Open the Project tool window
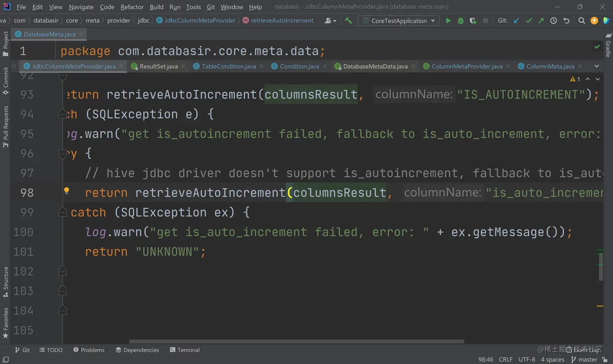613x364 pixels. 6,43
